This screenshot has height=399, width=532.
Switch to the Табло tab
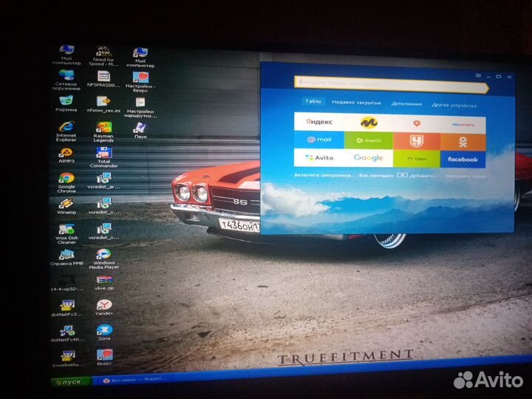point(313,103)
